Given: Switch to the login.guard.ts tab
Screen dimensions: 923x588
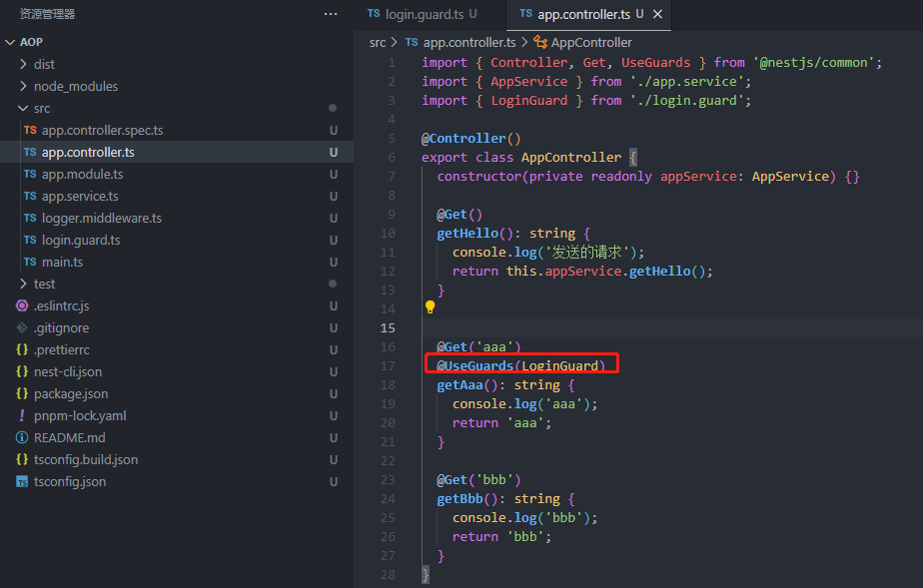Looking at the screenshot, I should click(425, 14).
